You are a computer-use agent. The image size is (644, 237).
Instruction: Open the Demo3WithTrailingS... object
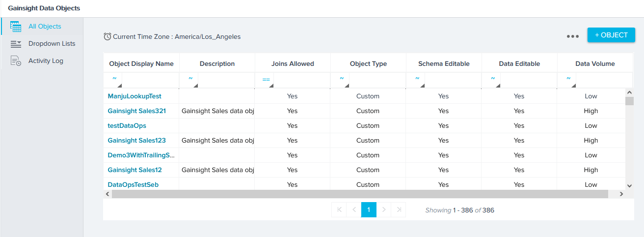[x=141, y=155]
